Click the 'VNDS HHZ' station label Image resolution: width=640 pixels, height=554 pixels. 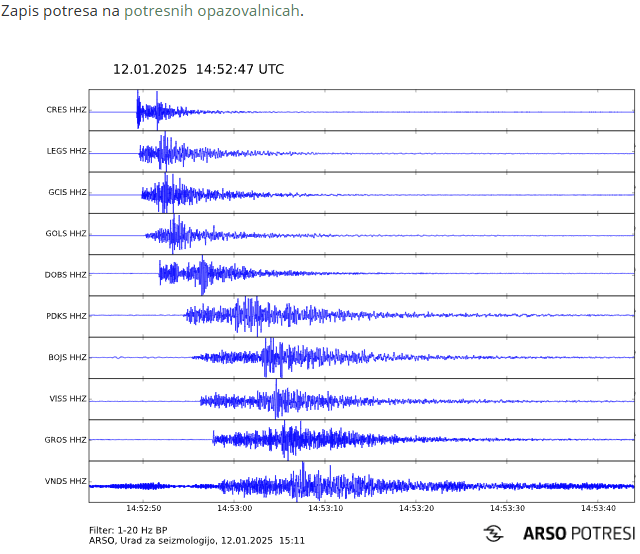point(66,481)
